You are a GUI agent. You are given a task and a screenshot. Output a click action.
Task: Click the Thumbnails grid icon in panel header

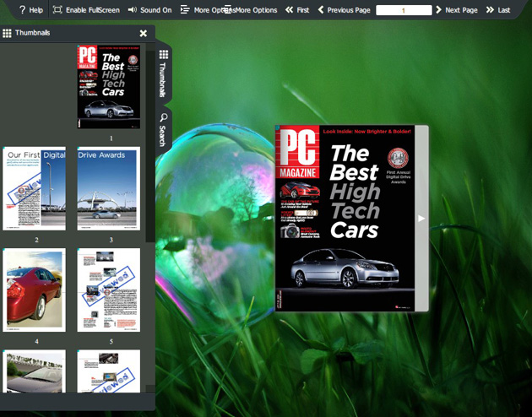[x=7, y=33]
